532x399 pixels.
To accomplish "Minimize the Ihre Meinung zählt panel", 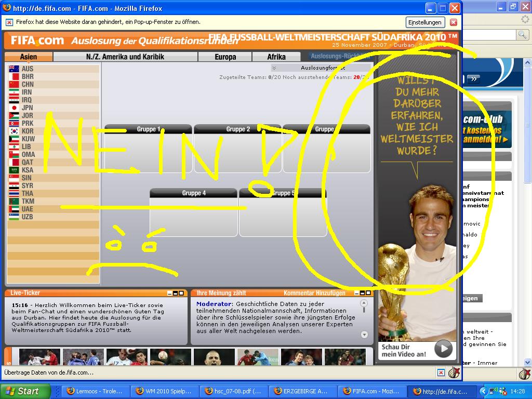I will pos(356,293).
